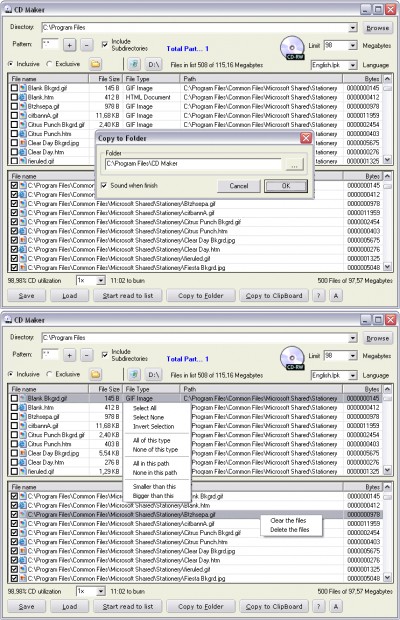400x620 pixels.
Task: Uncheck the Fiesta Bkgrd.jpg row in upper window's lower list
Action: click(14, 268)
